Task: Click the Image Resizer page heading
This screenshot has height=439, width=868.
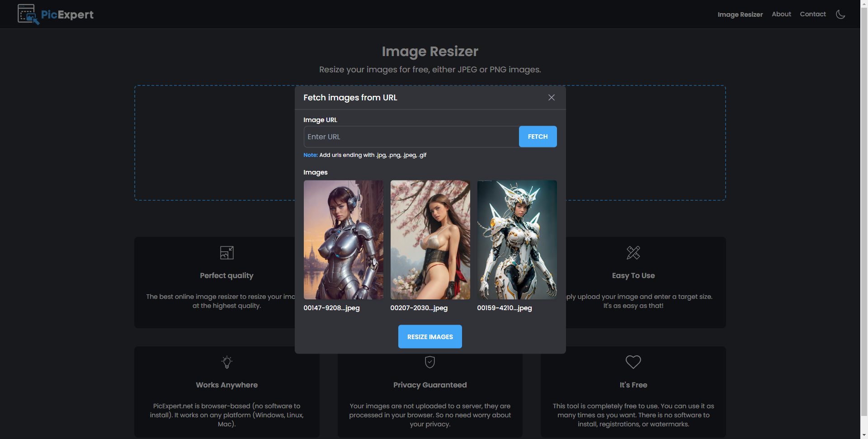Action: click(x=430, y=52)
